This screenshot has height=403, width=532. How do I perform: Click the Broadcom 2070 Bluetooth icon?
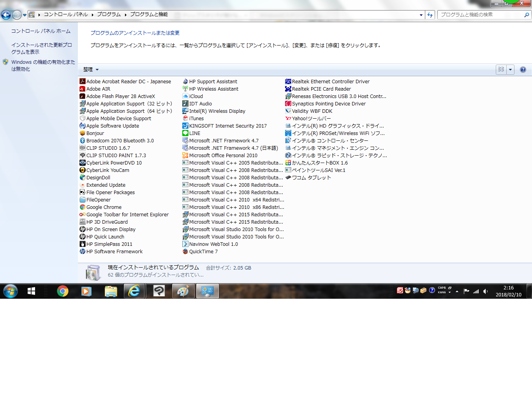point(83,140)
